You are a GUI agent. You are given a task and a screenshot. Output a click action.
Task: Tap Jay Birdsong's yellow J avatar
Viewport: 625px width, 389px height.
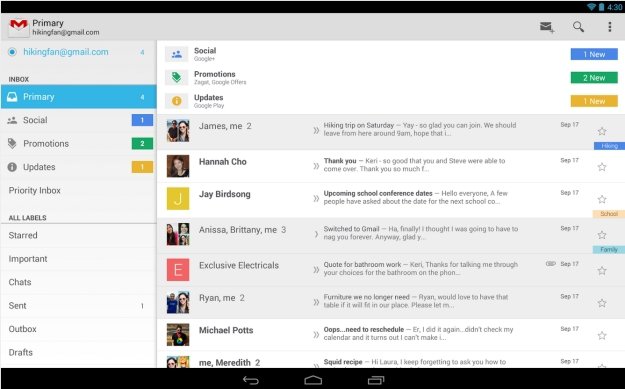point(178,198)
